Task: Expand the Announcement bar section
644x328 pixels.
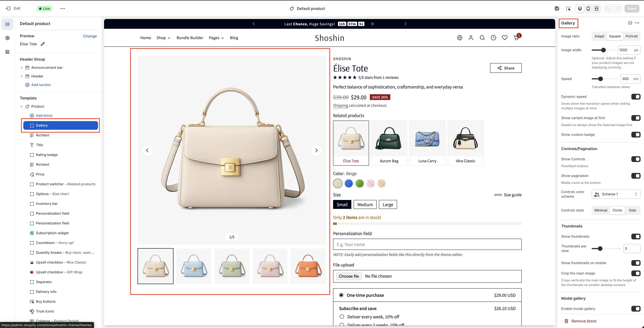Action: tap(22, 68)
